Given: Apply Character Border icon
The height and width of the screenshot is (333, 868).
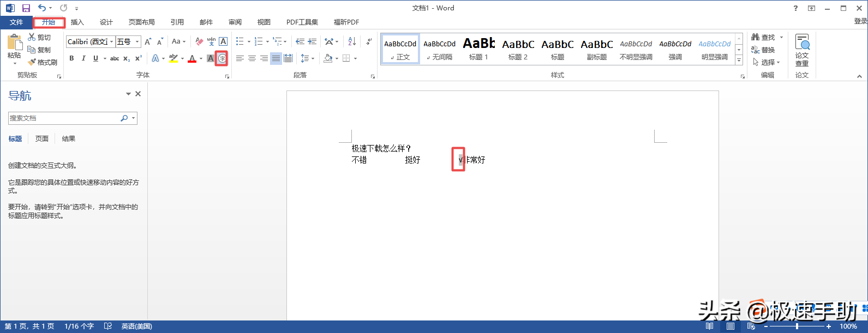Looking at the screenshot, I should click(x=223, y=41).
